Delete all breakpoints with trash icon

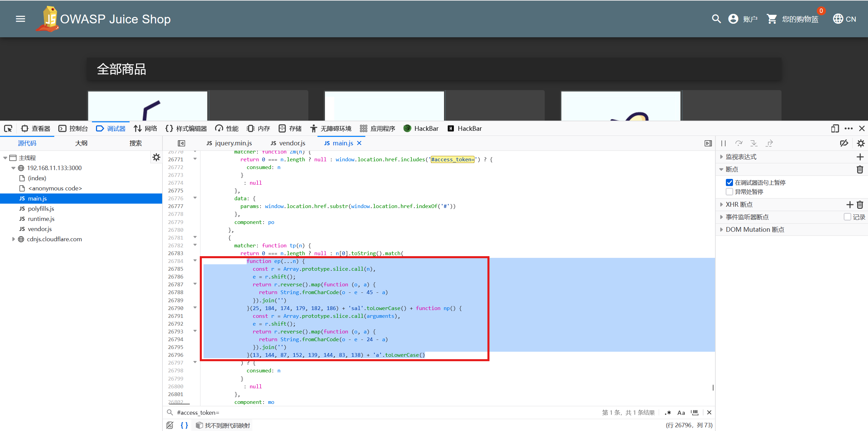[860, 169]
